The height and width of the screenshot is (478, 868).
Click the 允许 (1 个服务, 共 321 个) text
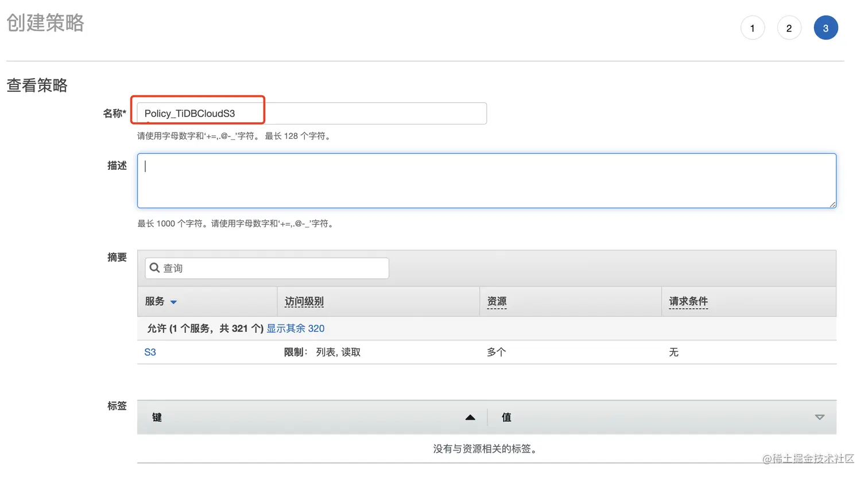point(205,328)
